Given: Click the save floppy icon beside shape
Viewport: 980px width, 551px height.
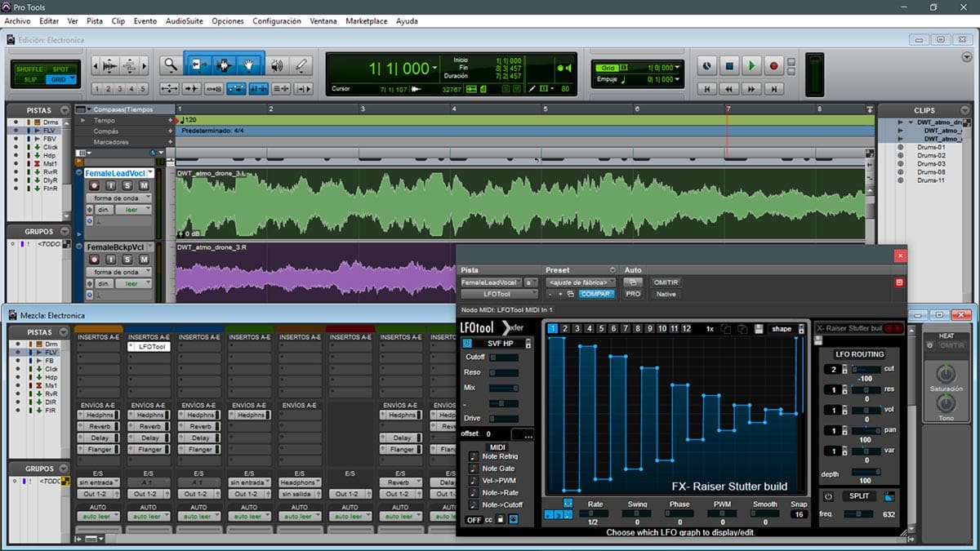Looking at the screenshot, I should point(759,329).
